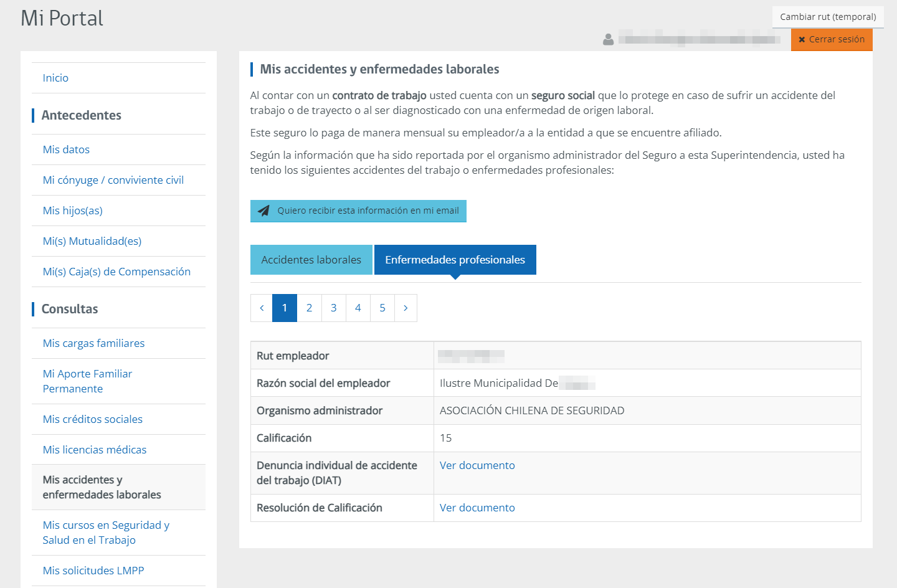Image resolution: width=897 pixels, height=588 pixels.
Task: Open Mis licencias médicas
Action: click(94, 450)
